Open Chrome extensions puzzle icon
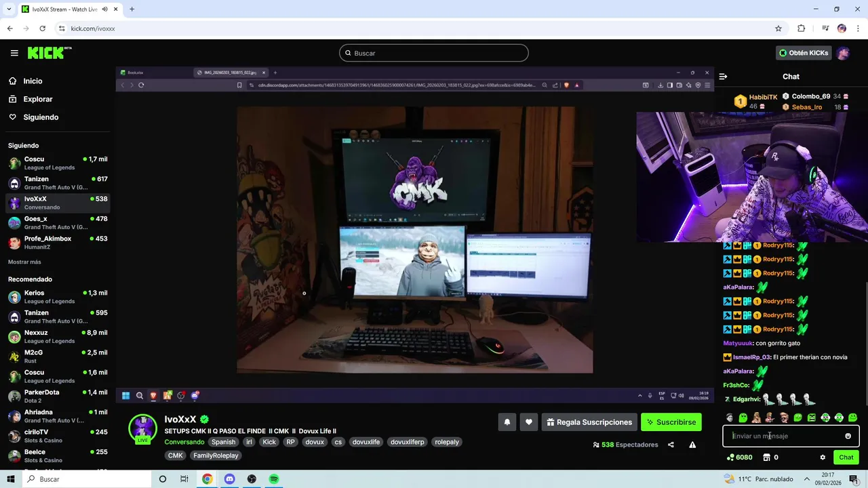 point(801,28)
